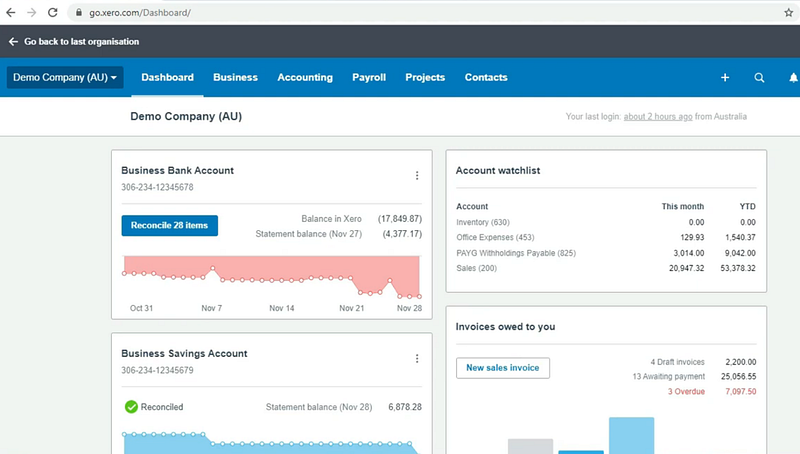Click the browser forward arrow
Screen dimensions: 800x454
coord(32,12)
